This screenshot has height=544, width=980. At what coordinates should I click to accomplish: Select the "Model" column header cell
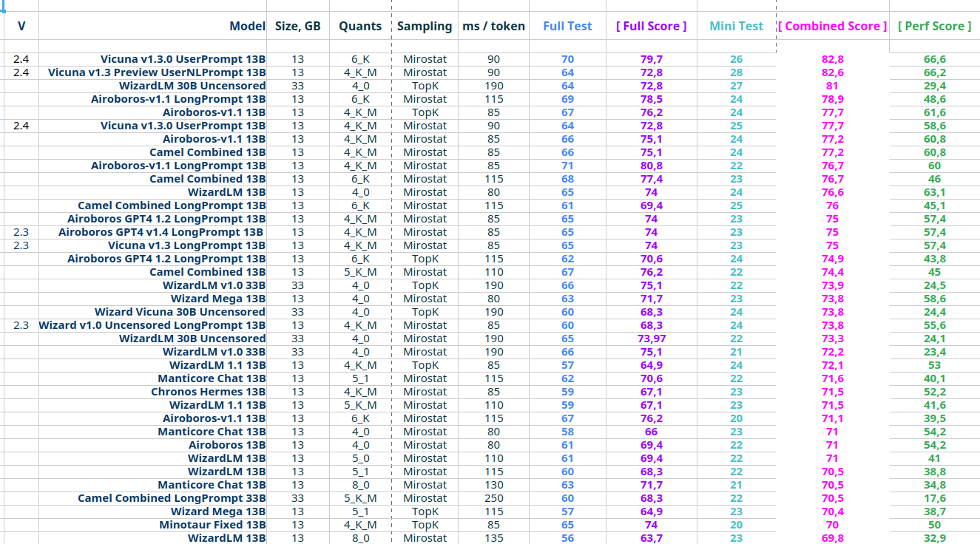(152, 26)
